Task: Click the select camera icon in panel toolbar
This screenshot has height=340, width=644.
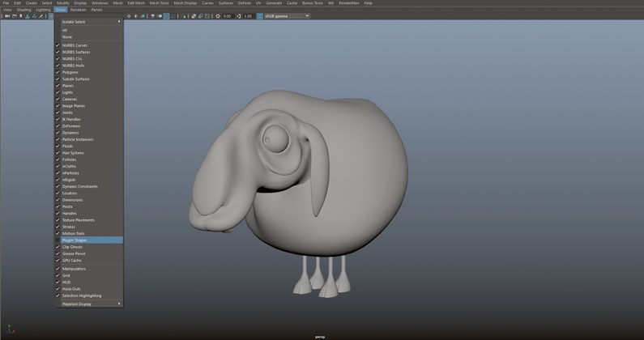Action: tap(7, 16)
